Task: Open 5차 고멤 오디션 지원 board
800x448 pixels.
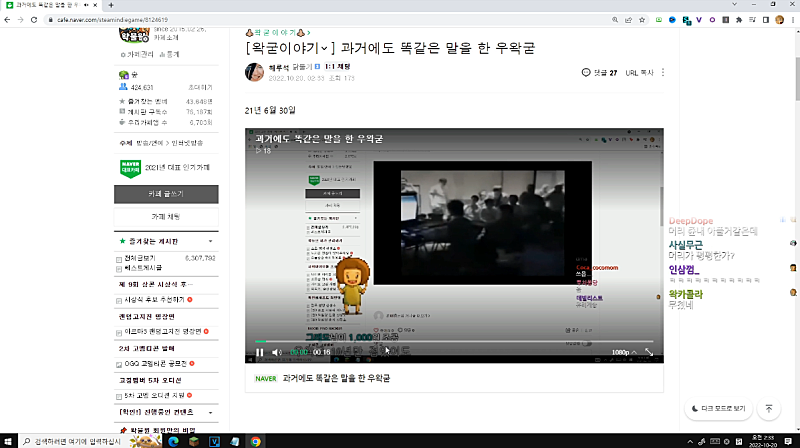Action: 154,395
